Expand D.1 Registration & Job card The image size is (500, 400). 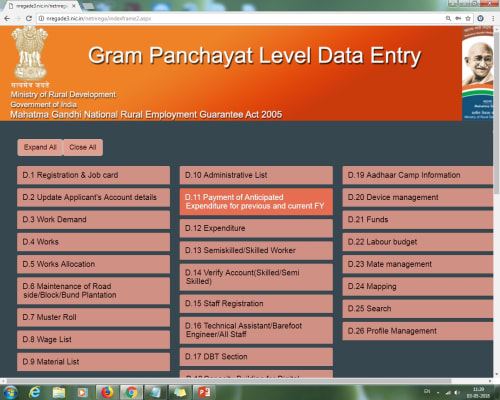93,175
